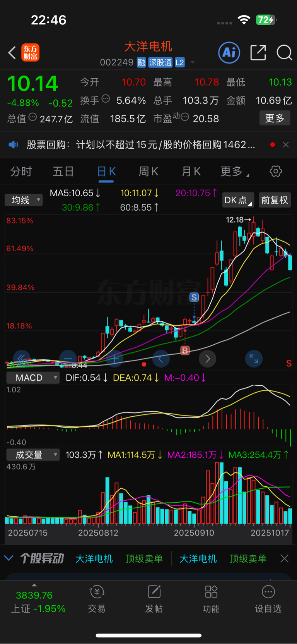Screen dimensions: 297x644
Task: Tap second 顶级卖单 ticker link
Action: click(x=248, y=558)
